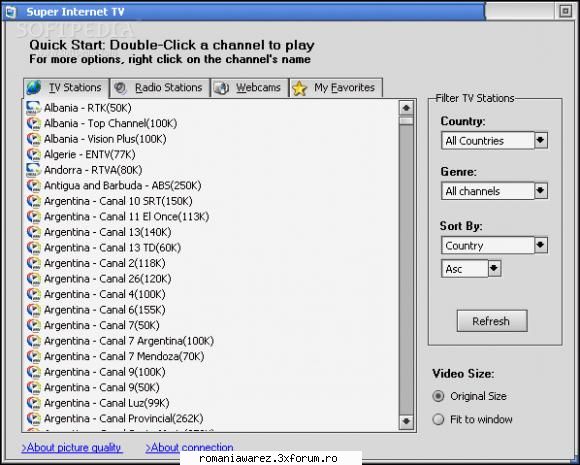Click the window button in the title bar
Screen dimensions: 580x465
click(565, 11)
